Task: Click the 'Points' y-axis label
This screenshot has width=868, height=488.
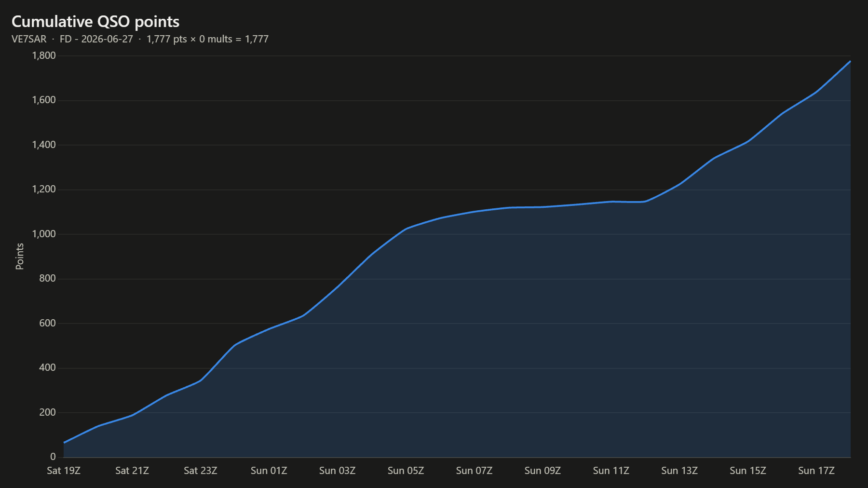Action: pos(20,256)
